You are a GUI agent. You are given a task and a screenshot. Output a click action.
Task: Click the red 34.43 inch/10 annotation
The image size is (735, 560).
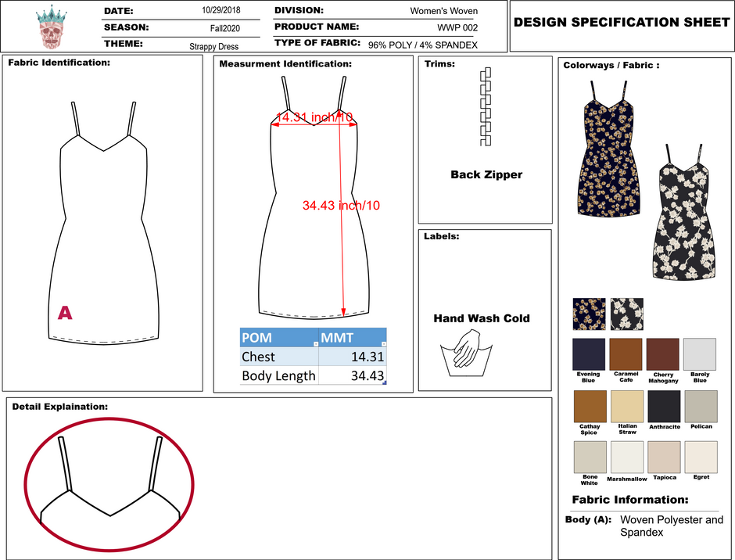click(x=341, y=205)
